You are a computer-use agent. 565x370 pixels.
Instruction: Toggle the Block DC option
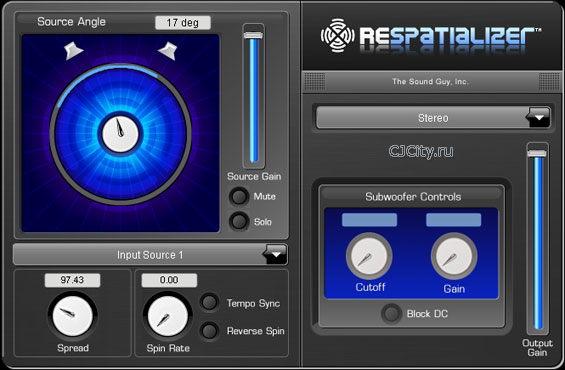[x=392, y=314]
